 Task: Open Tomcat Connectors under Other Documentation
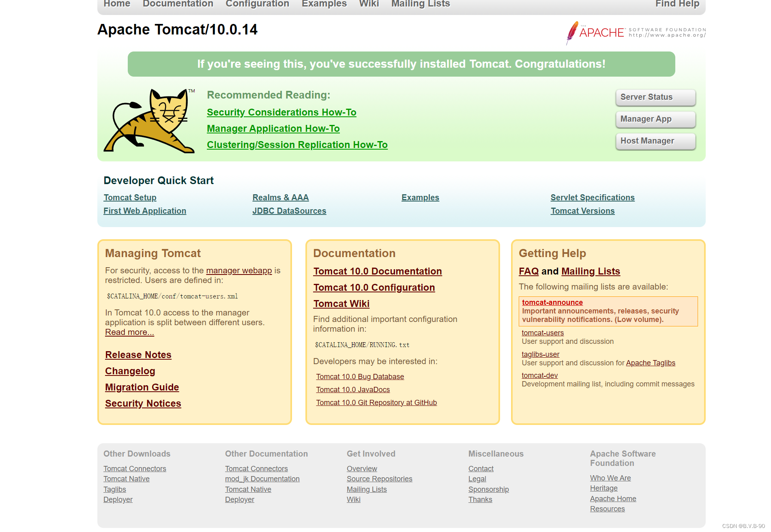pos(256,469)
